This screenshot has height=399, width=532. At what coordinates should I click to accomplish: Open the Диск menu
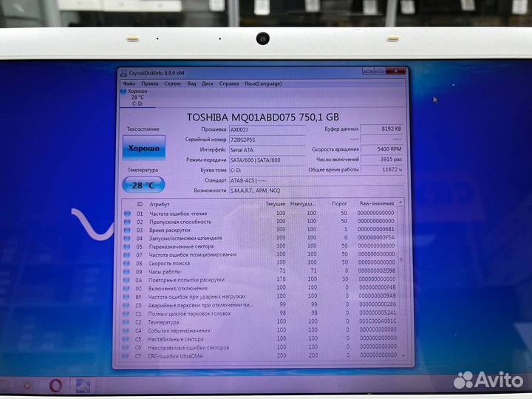tap(208, 83)
